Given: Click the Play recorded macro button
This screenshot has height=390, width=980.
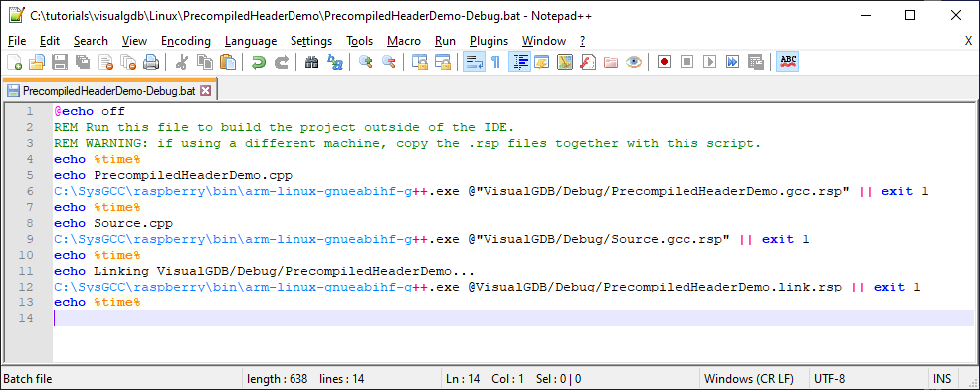Looking at the screenshot, I should 709,62.
